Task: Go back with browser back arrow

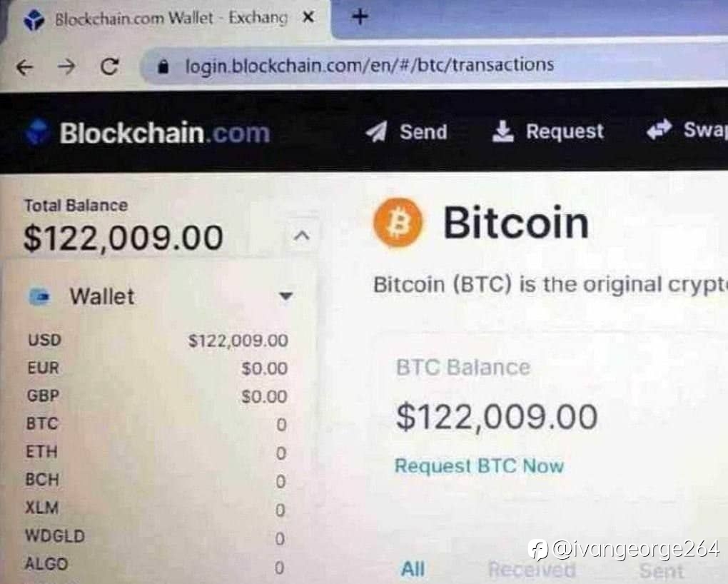Action: [x=24, y=68]
